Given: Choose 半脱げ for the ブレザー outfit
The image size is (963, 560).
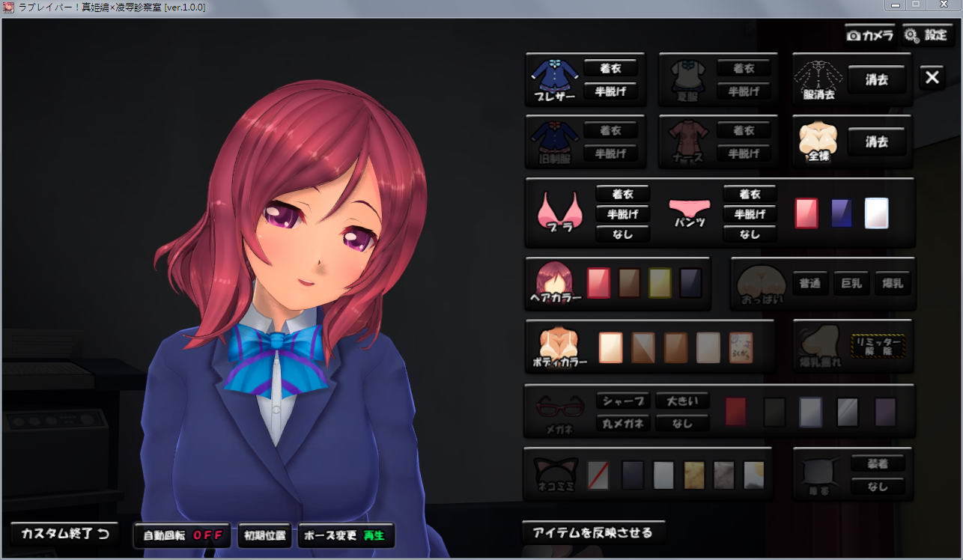Looking at the screenshot, I should (610, 91).
